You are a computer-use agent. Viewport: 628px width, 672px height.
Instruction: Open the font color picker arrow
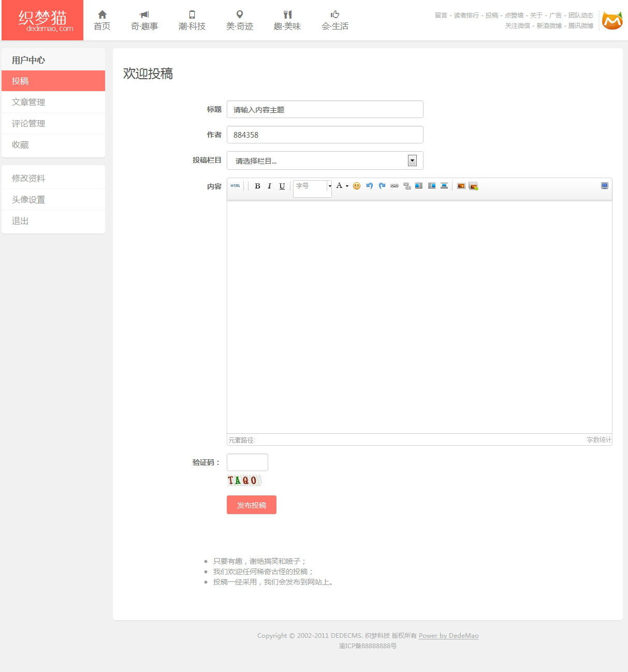point(347,186)
